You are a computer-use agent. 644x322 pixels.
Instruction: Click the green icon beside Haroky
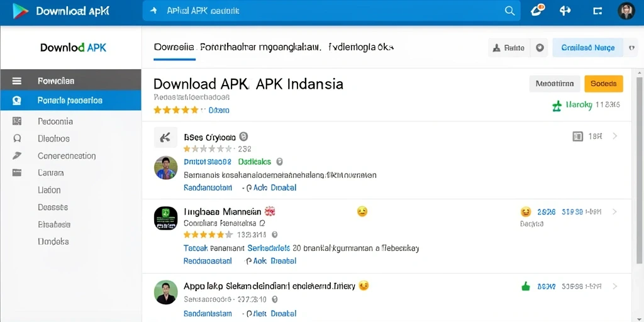(x=557, y=106)
